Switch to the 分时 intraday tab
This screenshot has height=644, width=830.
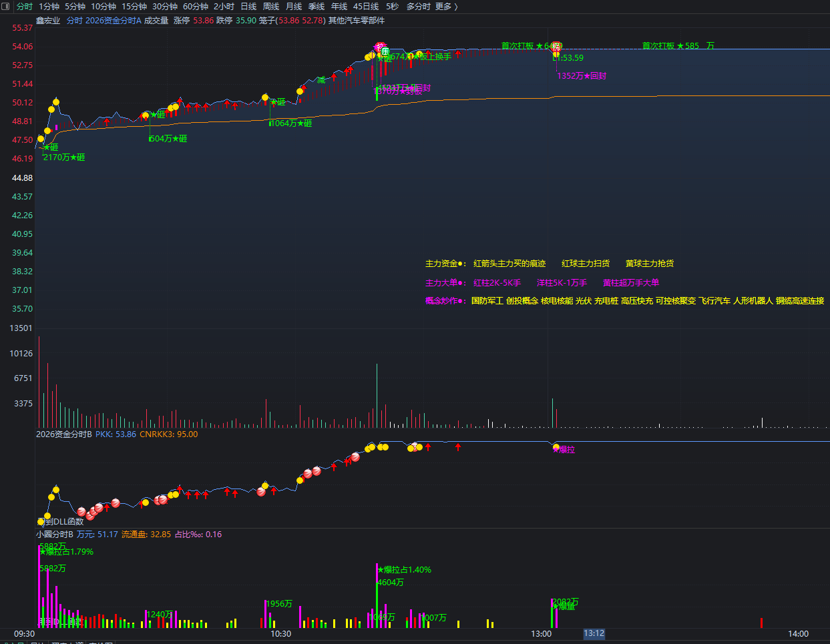pyautogui.click(x=25, y=7)
